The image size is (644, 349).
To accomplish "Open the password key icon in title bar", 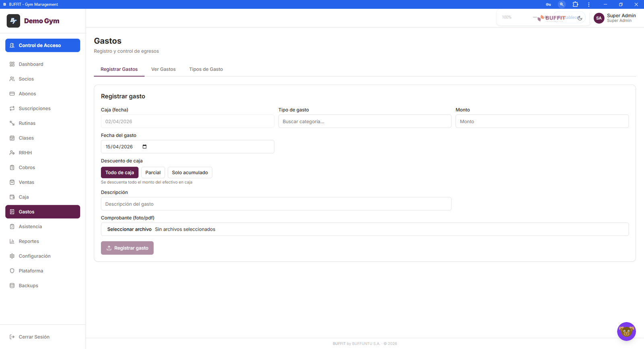I will 548,4.
